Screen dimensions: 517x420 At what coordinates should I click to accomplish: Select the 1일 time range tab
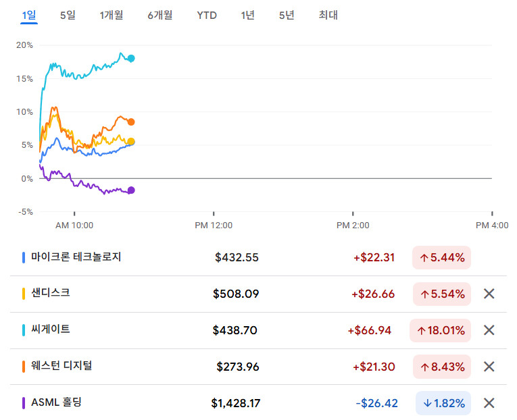pyautogui.click(x=29, y=15)
